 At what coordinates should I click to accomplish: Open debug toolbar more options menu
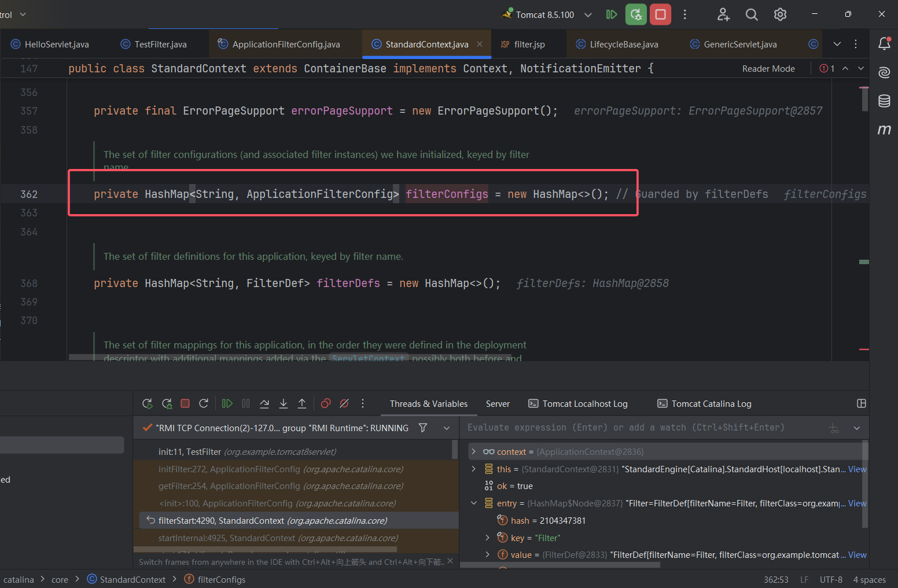tap(363, 403)
